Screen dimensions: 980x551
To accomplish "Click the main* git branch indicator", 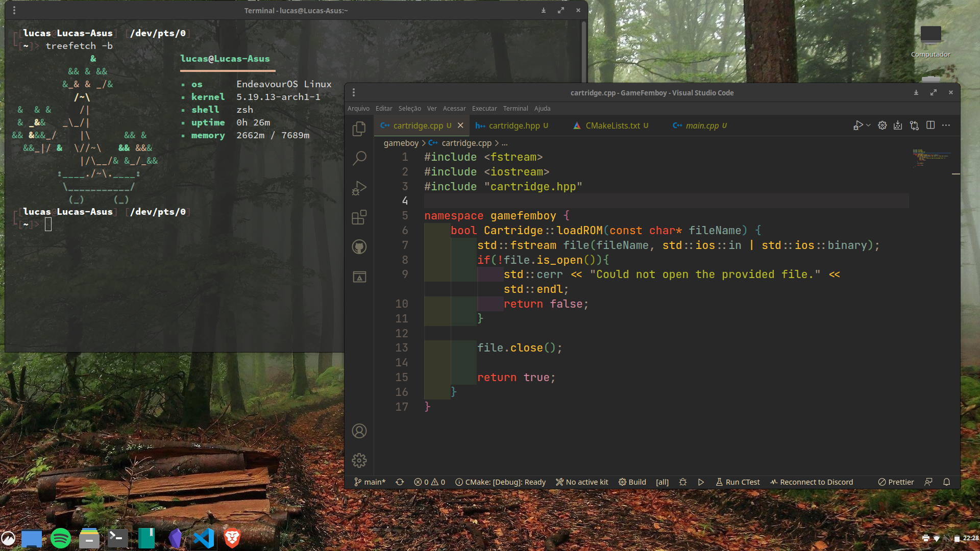I will pos(370,482).
